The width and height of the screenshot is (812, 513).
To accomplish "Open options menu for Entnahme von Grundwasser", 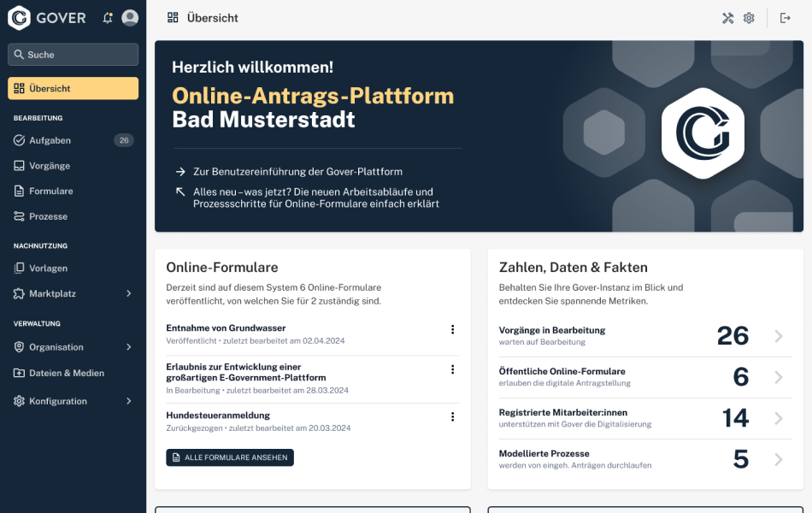I will [x=452, y=330].
